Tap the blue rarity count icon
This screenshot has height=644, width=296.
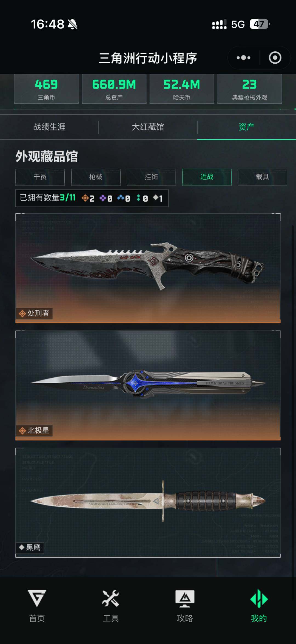(121, 197)
